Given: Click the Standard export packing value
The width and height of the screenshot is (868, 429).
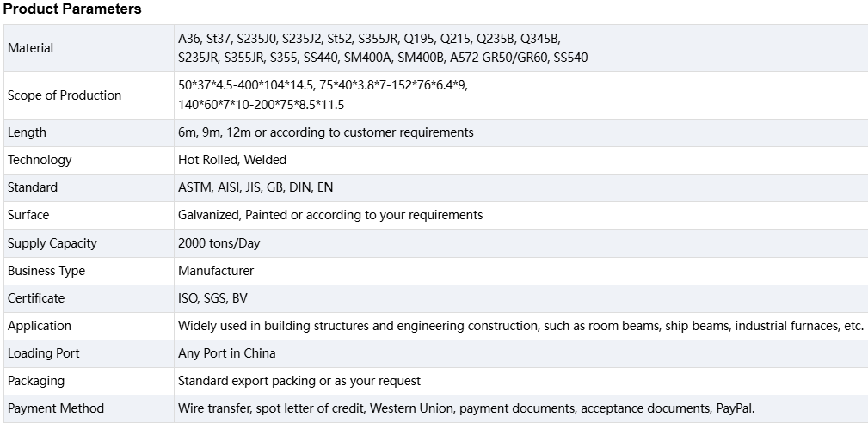Looking at the screenshot, I should click(x=299, y=381).
